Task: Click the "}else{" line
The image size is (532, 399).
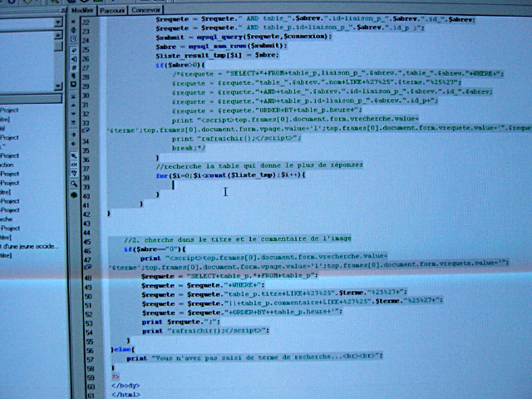Action: 123,349
